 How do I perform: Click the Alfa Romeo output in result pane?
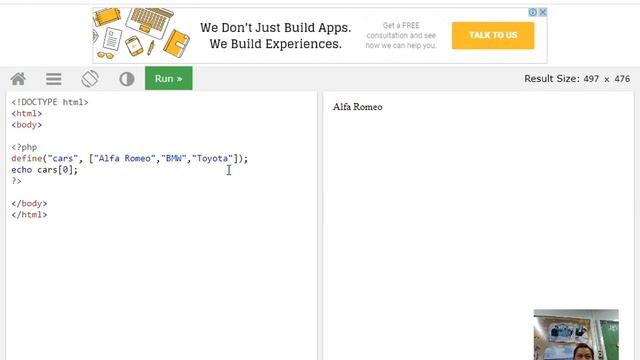click(358, 107)
